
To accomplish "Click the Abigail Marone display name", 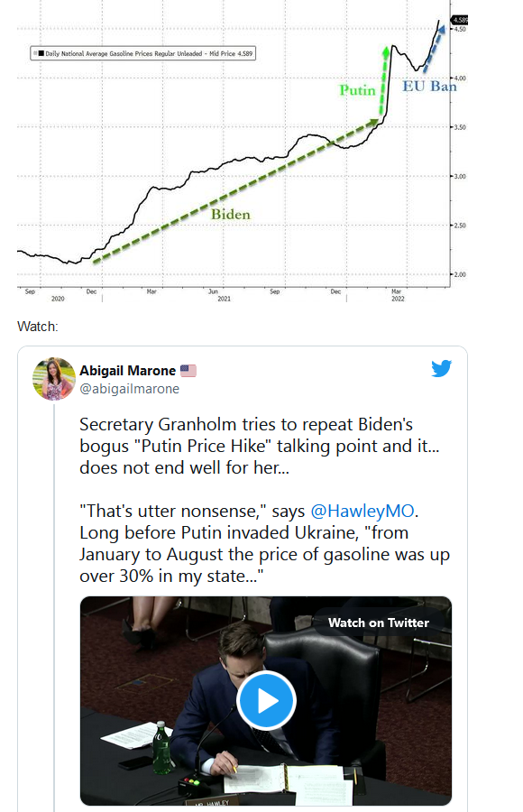I will click(x=127, y=371).
